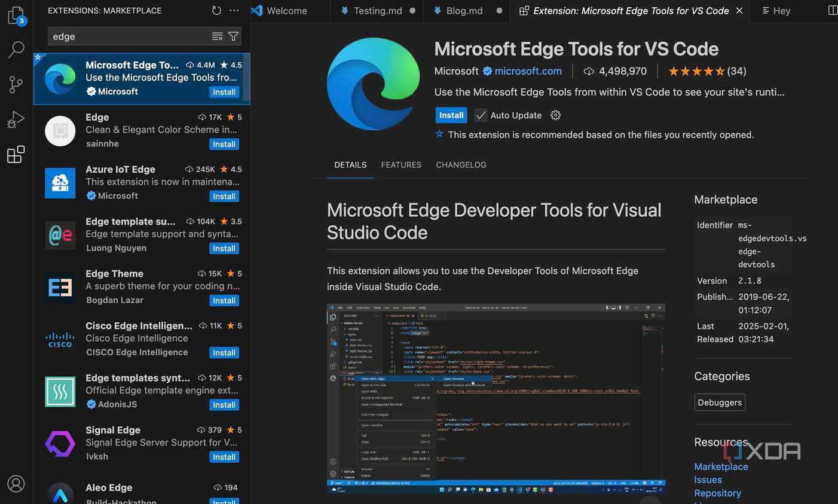Install the Azure IoT Edge extension
The height and width of the screenshot is (504, 838).
(x=224, y=196)
